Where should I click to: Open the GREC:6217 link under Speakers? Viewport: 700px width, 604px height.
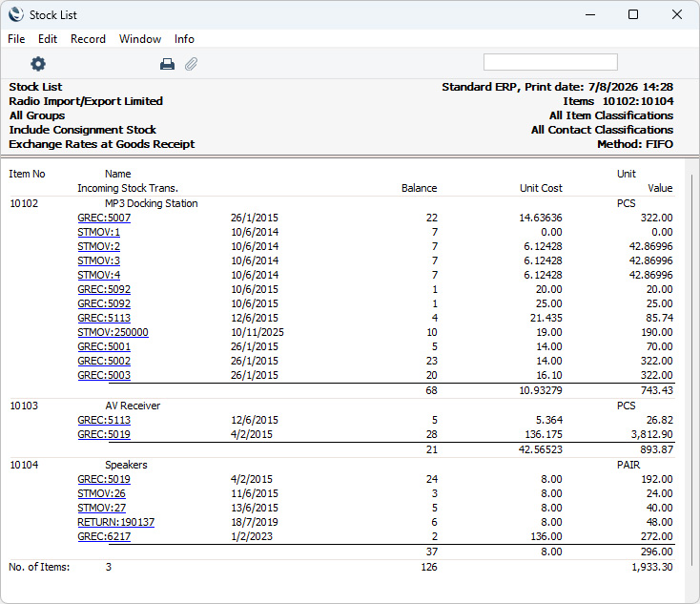pyautogui.click(x=104, y=536)
